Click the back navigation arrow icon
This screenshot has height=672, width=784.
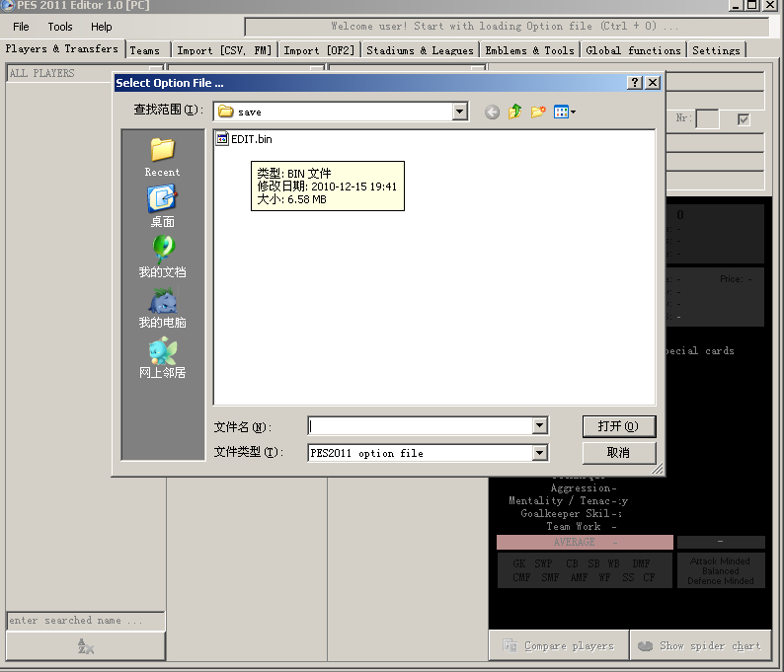[492, 112]
